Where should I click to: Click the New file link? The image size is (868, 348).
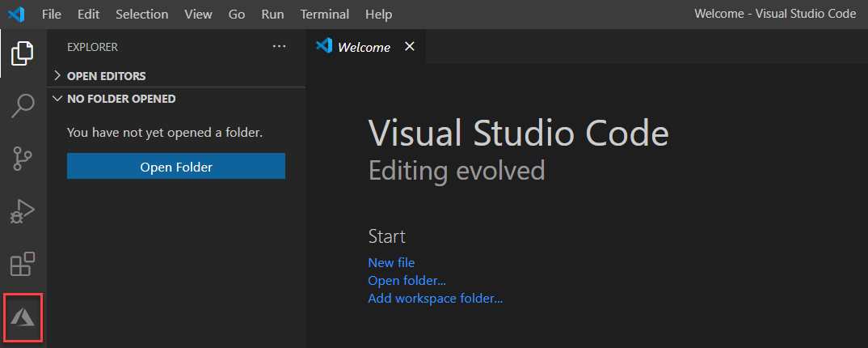pyautogui.click(x=391, y=262)
